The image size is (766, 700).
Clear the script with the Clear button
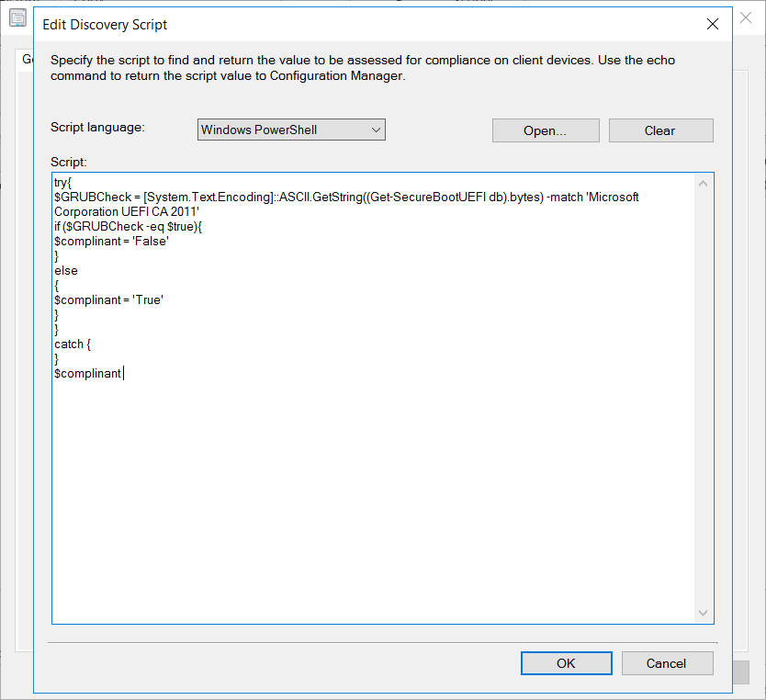point(659,130)
